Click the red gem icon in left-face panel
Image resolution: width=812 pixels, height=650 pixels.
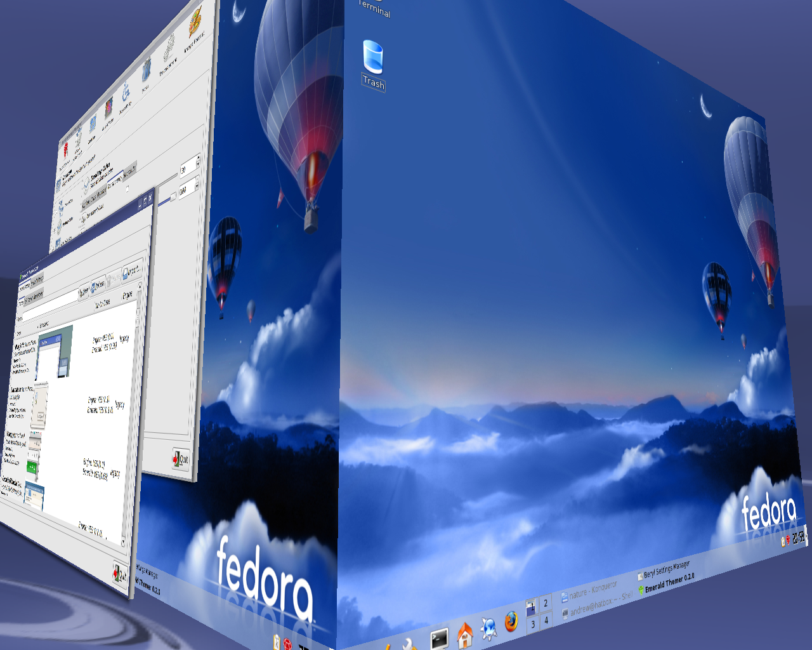point(287,644)
